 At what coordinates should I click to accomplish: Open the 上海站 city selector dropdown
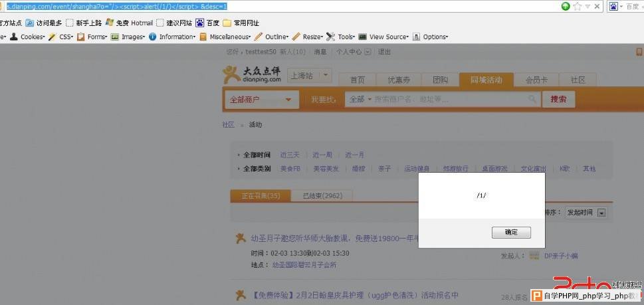click(309, 76)
